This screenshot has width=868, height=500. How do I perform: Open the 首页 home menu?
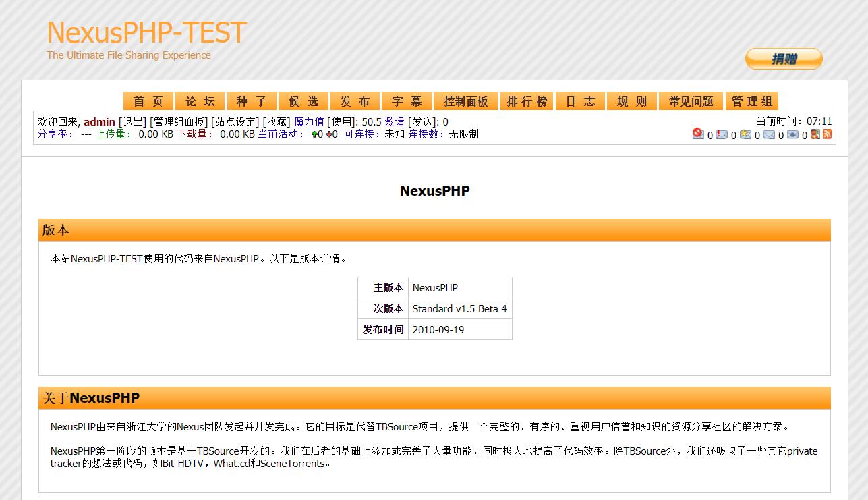click(x=148, y=101)
